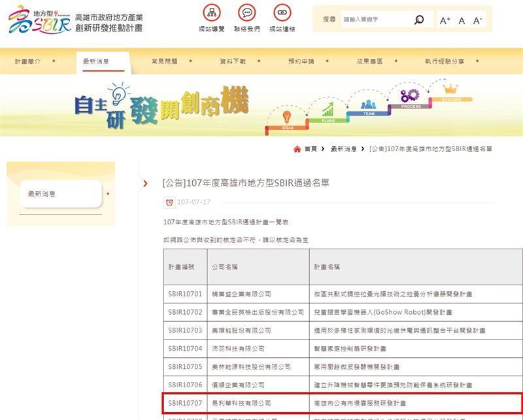Click the 107年度 SBIR通過名單 breadcrumb entry
The width and height of the screenshot is (523, 420).
(431, 149)
